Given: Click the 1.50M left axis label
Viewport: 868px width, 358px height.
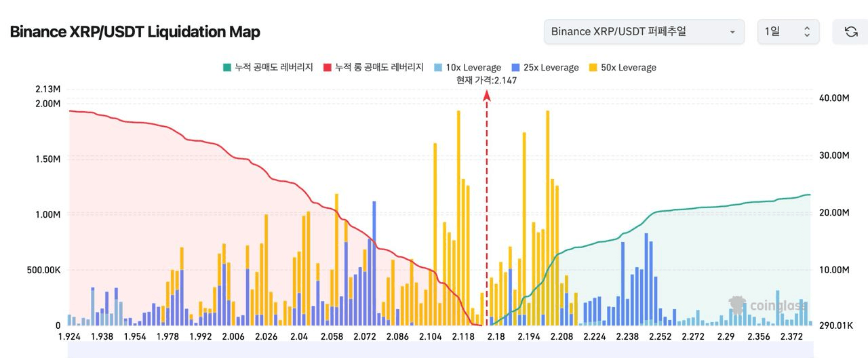Looking at the screenshot, I should pos(47,159).
